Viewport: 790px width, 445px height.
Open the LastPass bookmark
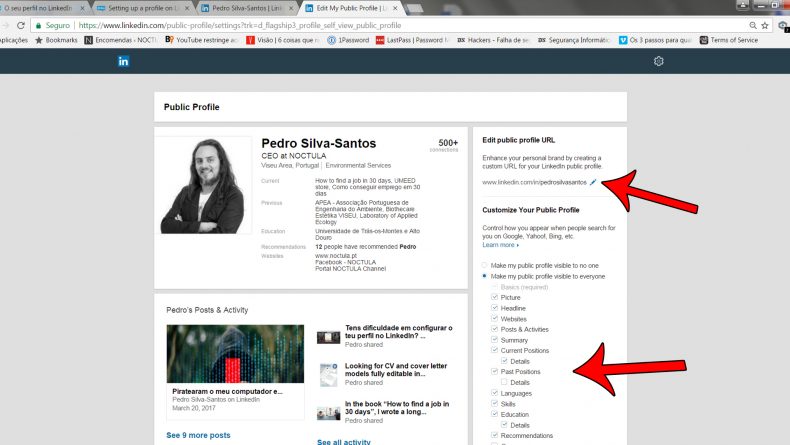(x=412, y=40)
